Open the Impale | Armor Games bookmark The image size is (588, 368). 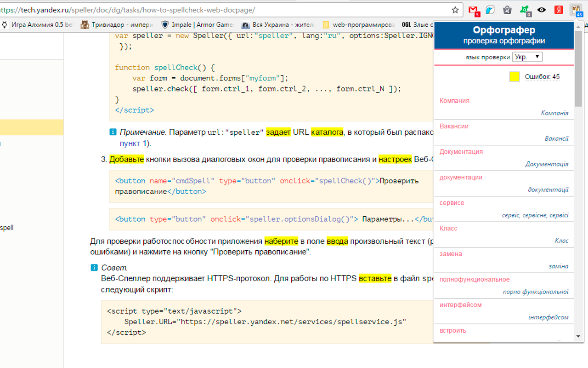(198, 25)
